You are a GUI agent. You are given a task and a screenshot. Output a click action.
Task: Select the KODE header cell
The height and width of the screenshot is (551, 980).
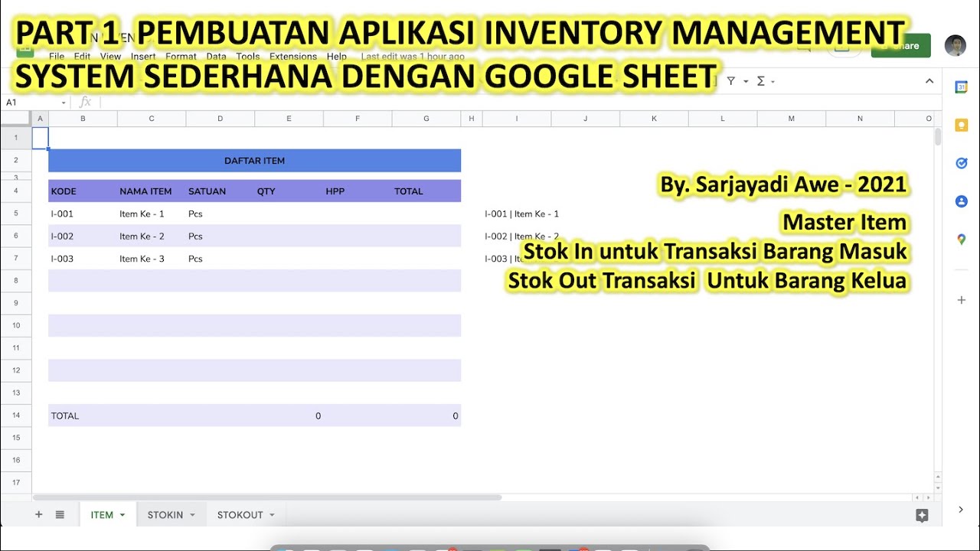[x=83, y=191]
